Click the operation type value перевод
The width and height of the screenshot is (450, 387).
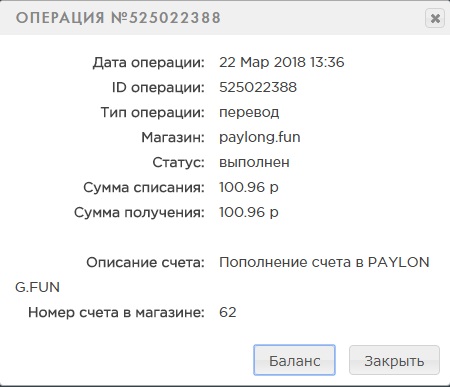point(249,113)
